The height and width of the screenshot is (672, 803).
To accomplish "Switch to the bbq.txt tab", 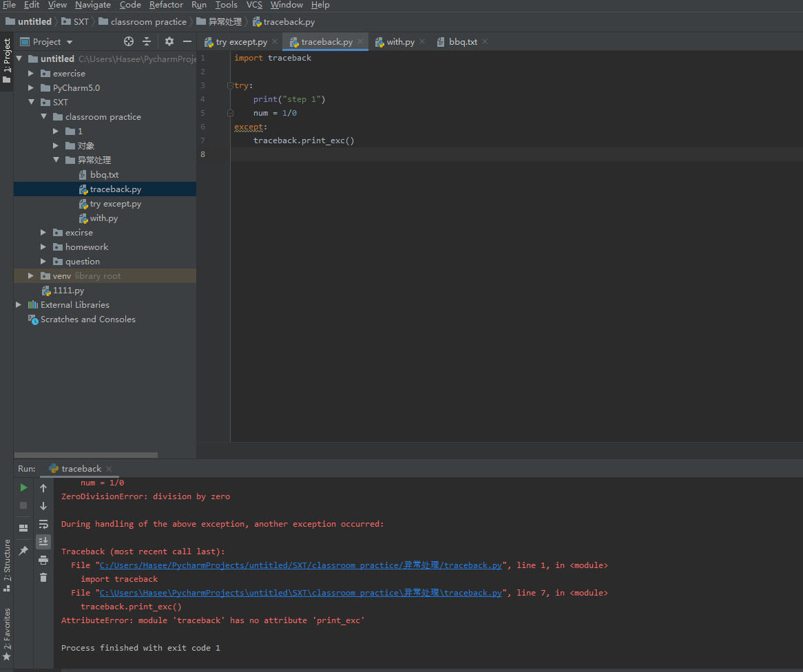I will pyautogui.click(x=462, y=42).
